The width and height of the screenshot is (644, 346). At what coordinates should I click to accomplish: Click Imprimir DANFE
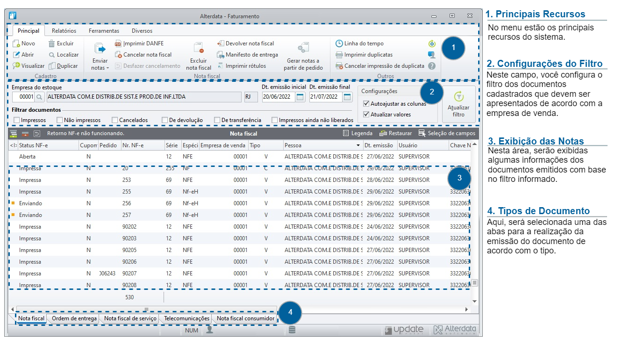139,43
